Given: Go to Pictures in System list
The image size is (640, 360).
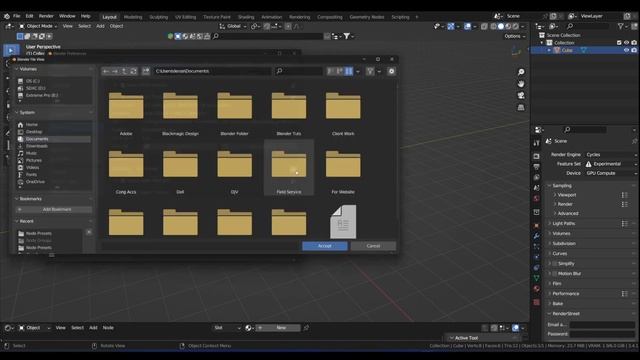Looking at the screenshot, I should pos(34,160).
